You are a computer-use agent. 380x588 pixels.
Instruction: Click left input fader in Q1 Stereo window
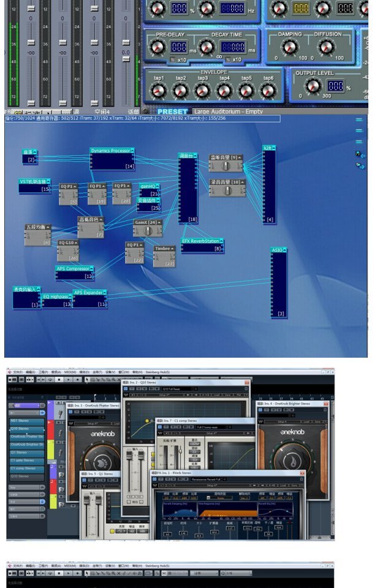point(86,502)
